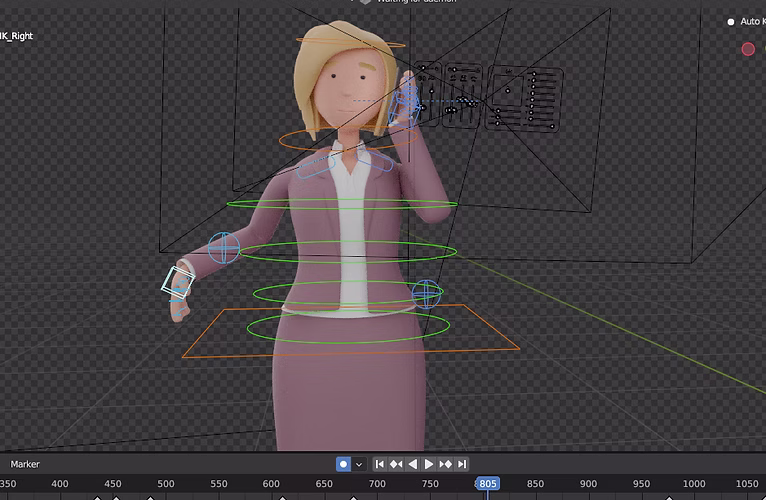Toggle the auto keying record button
Image resolution: width=766 pixels, height=500 pixels.
tap(343, 464)
